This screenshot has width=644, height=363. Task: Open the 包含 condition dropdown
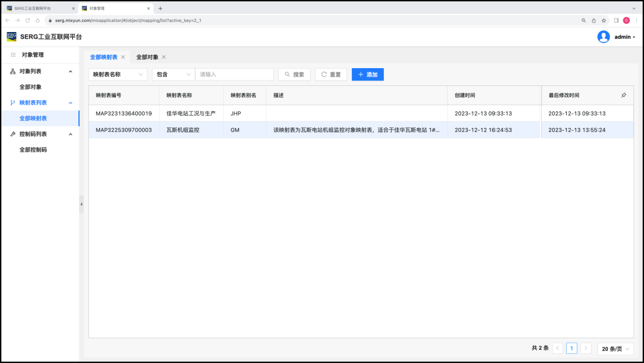tap(173, 74)
